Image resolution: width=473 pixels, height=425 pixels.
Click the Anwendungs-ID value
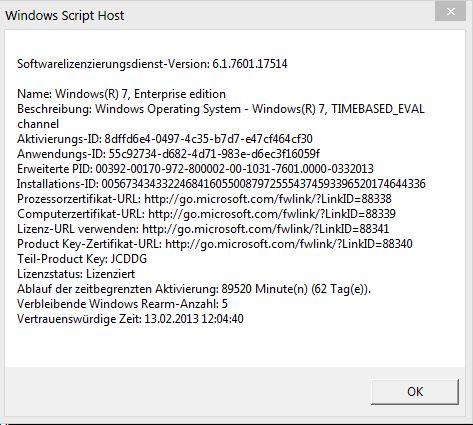(214, 154)
